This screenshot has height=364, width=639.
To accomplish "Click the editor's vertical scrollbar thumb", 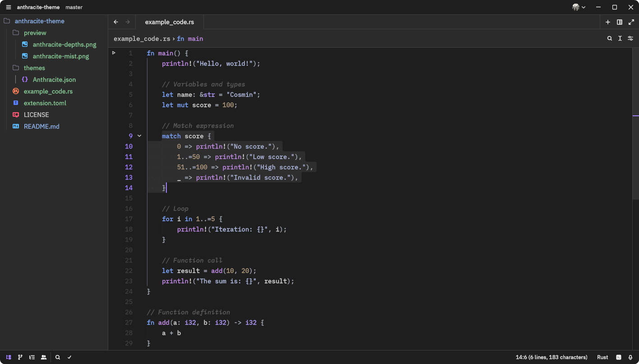I will [x=635, y=124].
